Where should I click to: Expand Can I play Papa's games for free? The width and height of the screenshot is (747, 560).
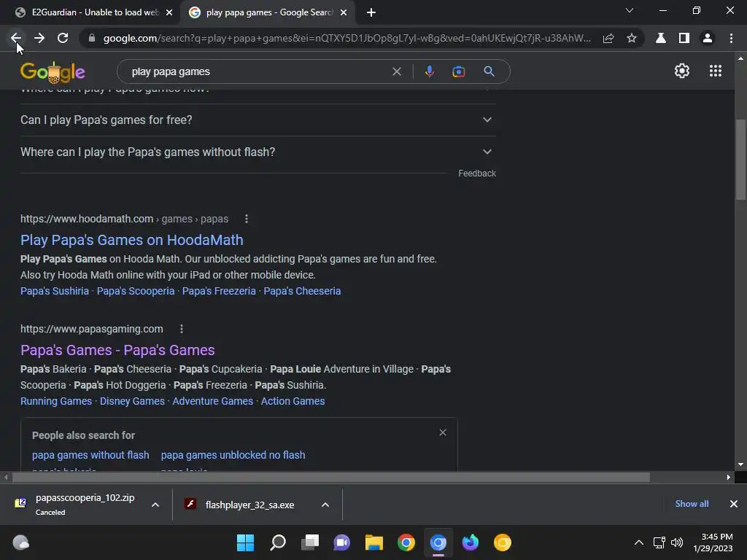(258, 120)
